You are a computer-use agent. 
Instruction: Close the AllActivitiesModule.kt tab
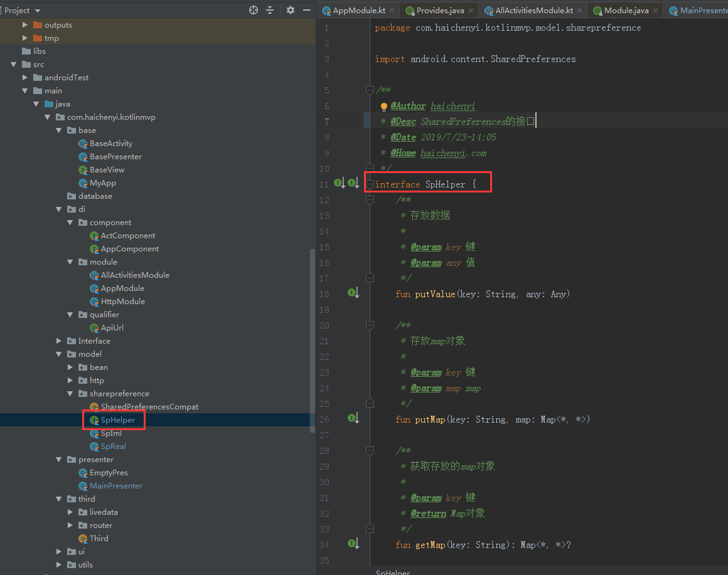[x=580, y=10]
